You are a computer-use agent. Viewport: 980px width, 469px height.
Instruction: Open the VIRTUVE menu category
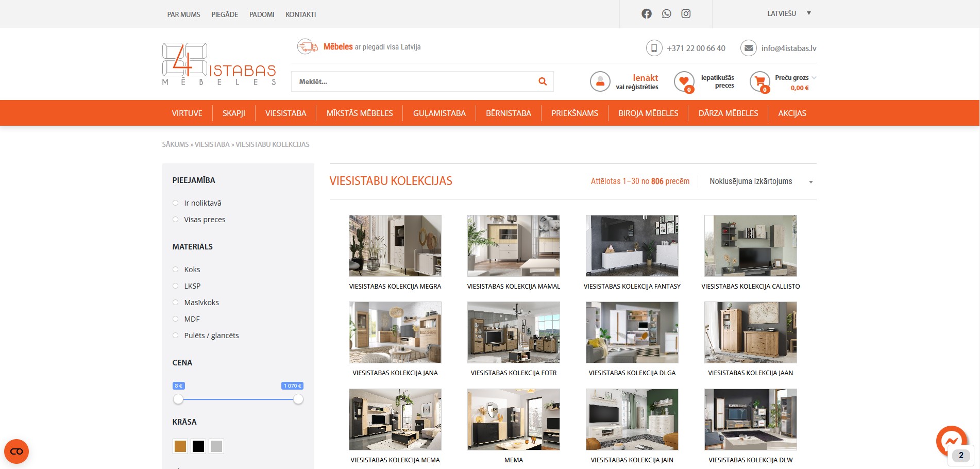pyautogui.click(x=187, y=113)
